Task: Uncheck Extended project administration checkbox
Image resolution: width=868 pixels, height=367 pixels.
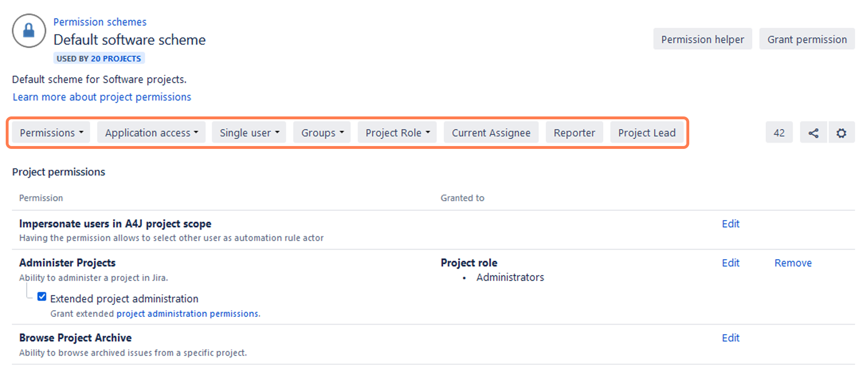Action: 42,297
